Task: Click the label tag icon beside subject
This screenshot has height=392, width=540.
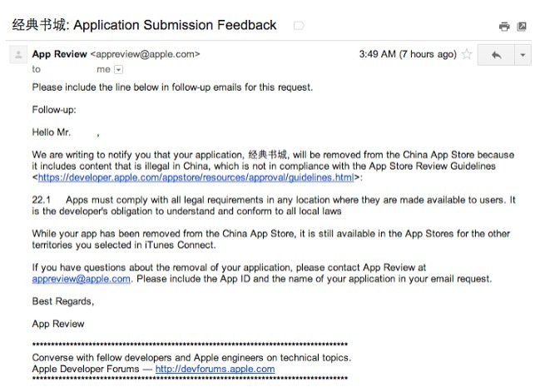Action: coord(299,26)
